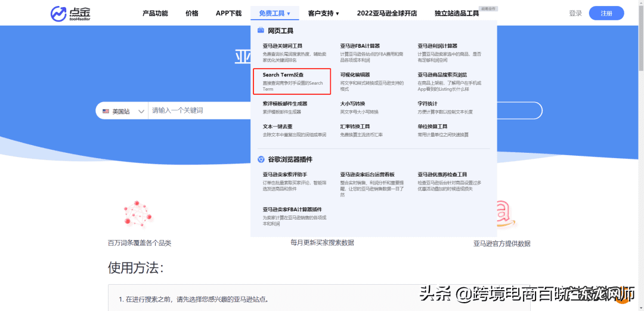Image resolution: width=644 pixels, height=311 pixels.
Task: Go to the 价格 page
Action: click(x=192, y=13)
